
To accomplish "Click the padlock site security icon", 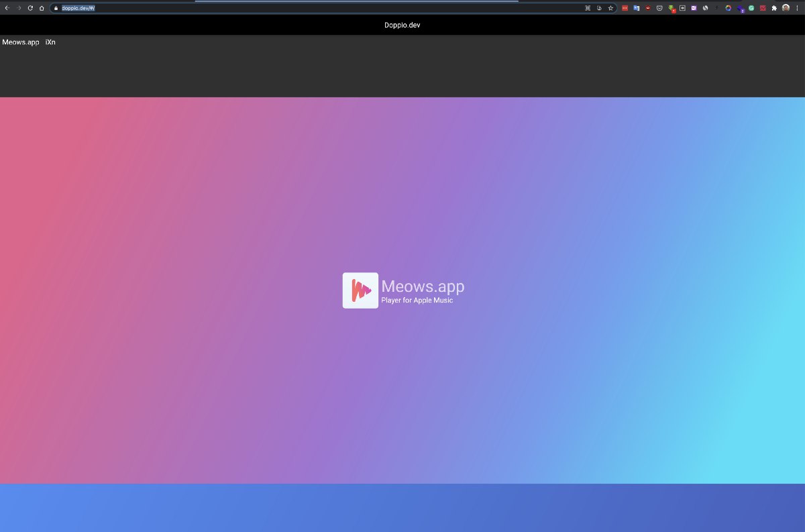I will click(x=56, y=8).
